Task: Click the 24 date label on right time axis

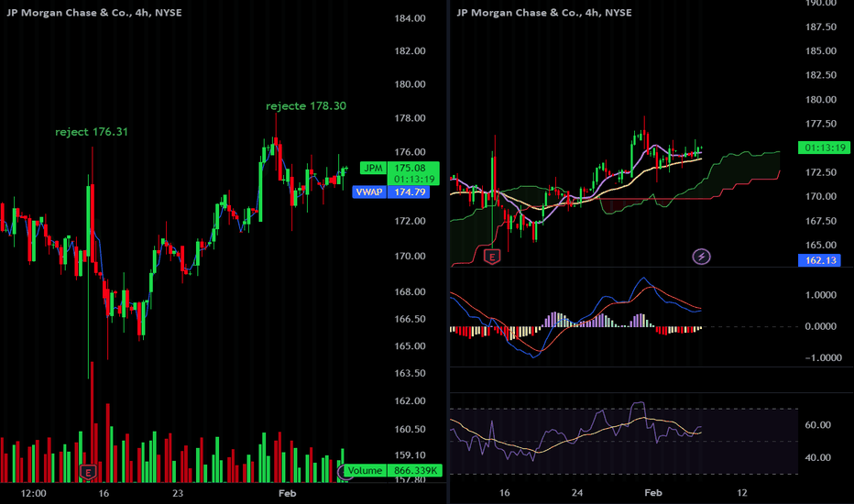Action: (576, 493)
